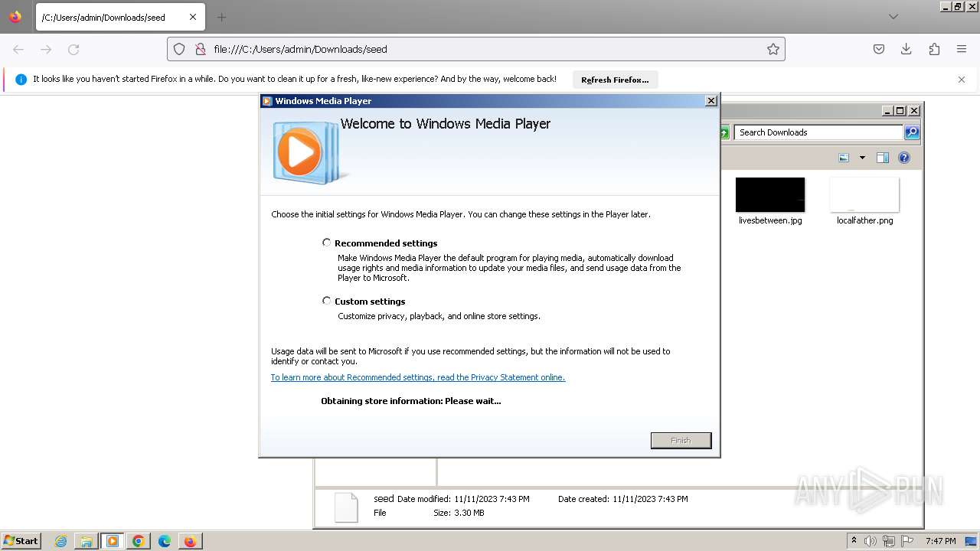
Task: Select the Custom settings radio button
Action: (x=327, y=301)
